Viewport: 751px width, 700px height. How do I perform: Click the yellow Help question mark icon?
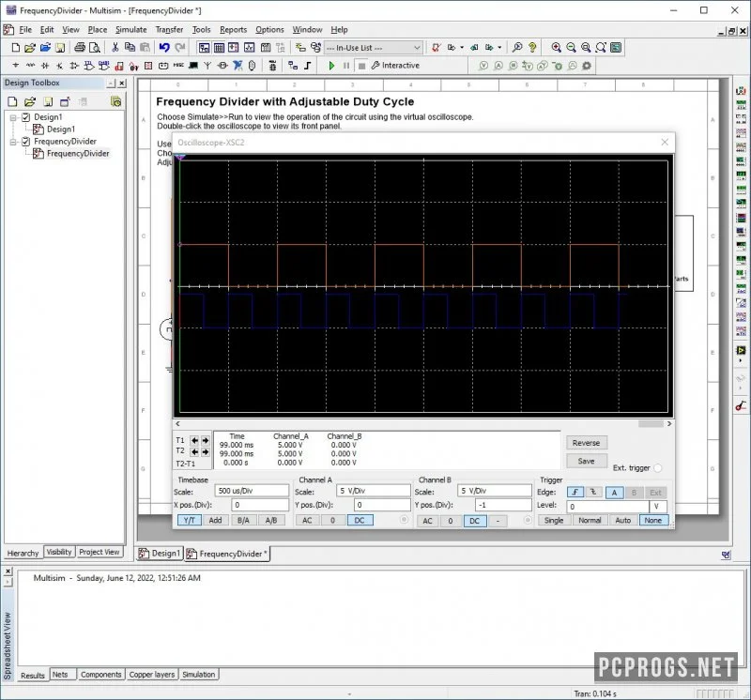(x=532, y=48)
